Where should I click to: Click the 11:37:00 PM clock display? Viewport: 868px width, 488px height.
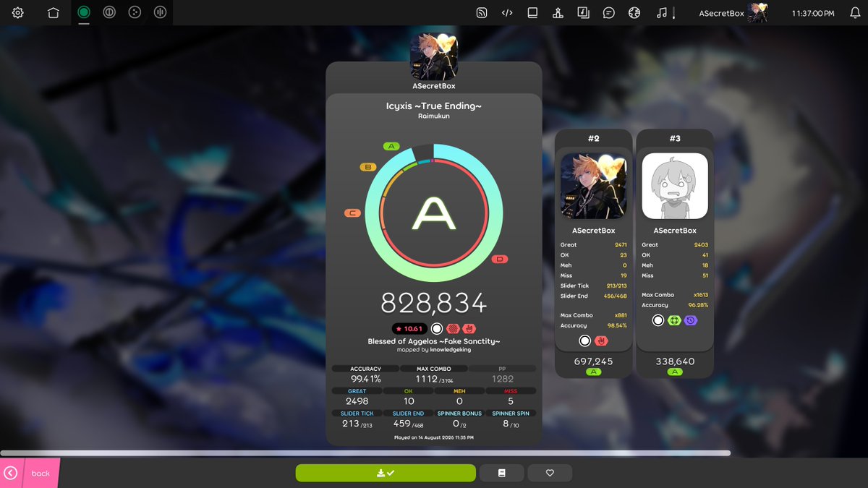[813, 14]
